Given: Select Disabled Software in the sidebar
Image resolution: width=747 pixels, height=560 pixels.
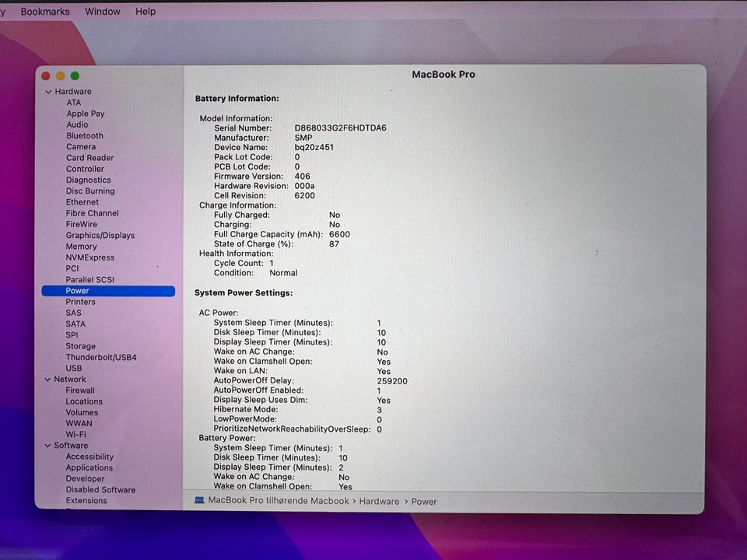Looking at the screenshot, I should [100, 489].
